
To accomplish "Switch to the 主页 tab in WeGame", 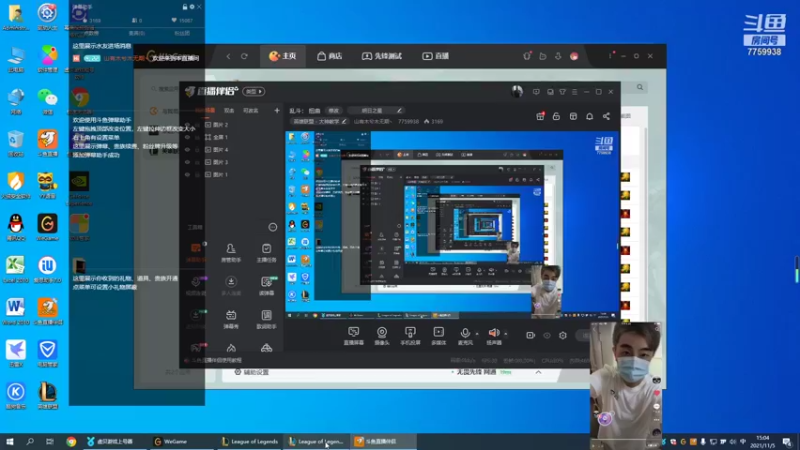I will click(x=283, y=56).
